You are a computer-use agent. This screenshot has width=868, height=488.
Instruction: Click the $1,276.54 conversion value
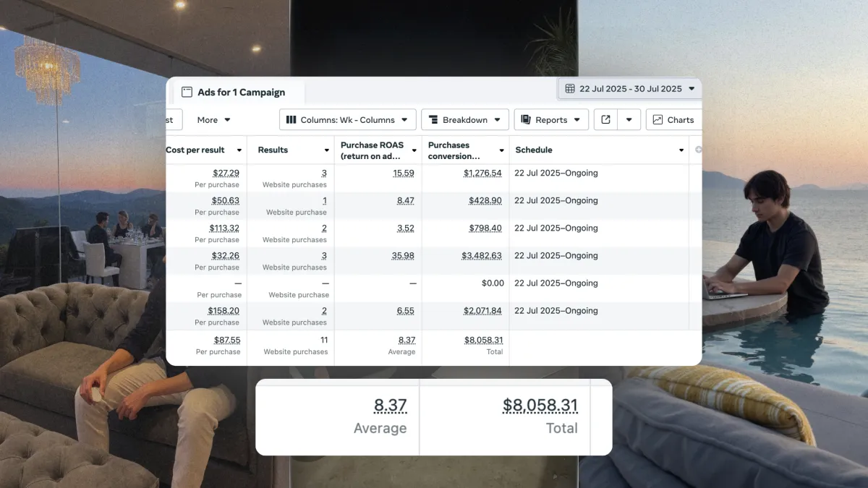click(482, 174)
